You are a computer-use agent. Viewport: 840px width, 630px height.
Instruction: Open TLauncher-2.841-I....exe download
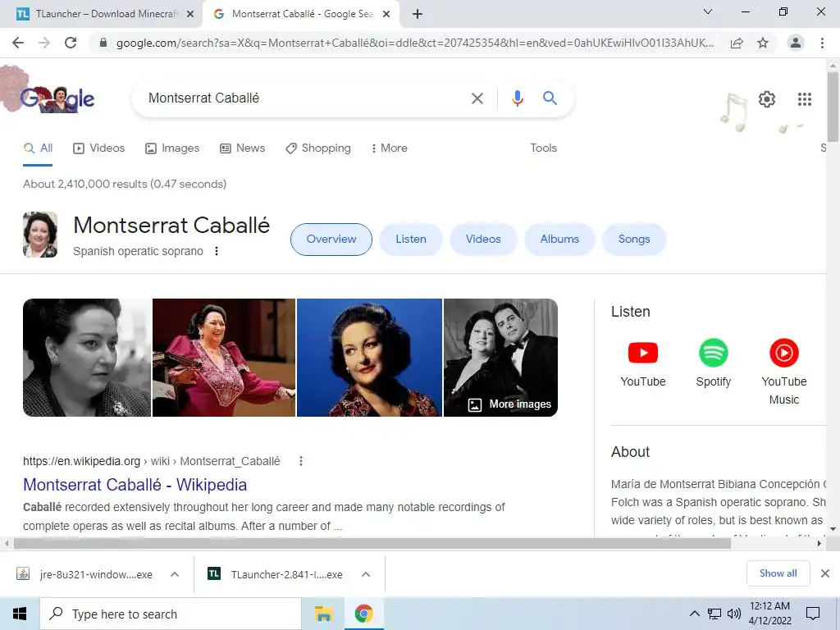click(276, 574)
